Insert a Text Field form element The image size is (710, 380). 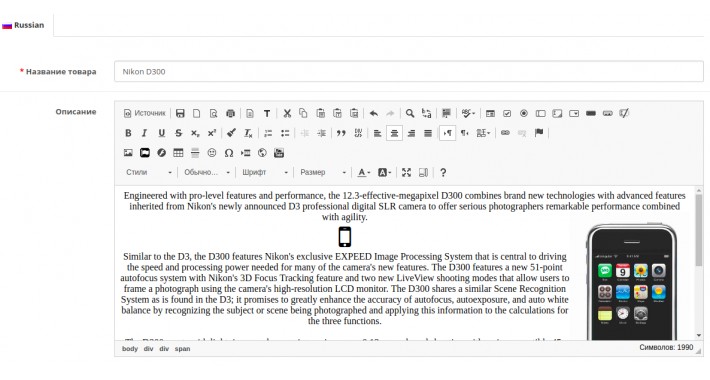540,113
